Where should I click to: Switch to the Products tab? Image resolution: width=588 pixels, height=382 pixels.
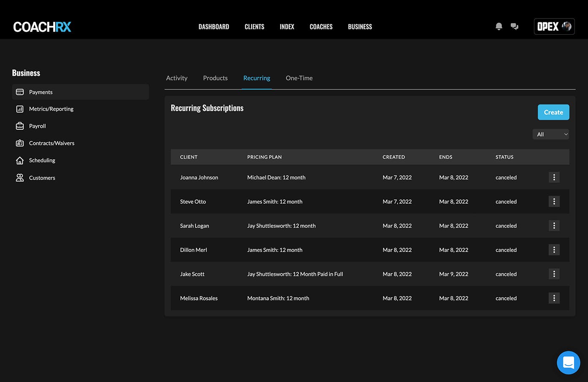215,78
